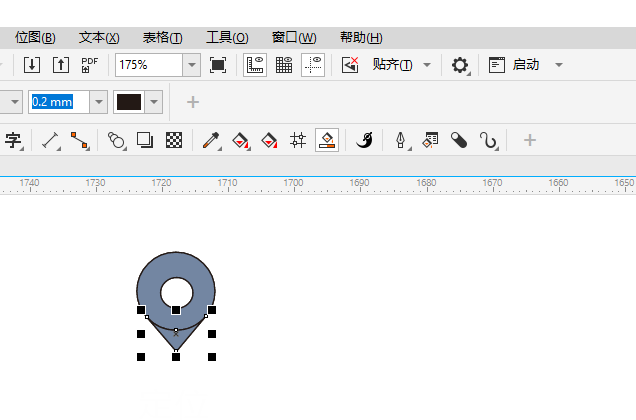
Task: Click the plus button on toolbox row
Action: 530,140
